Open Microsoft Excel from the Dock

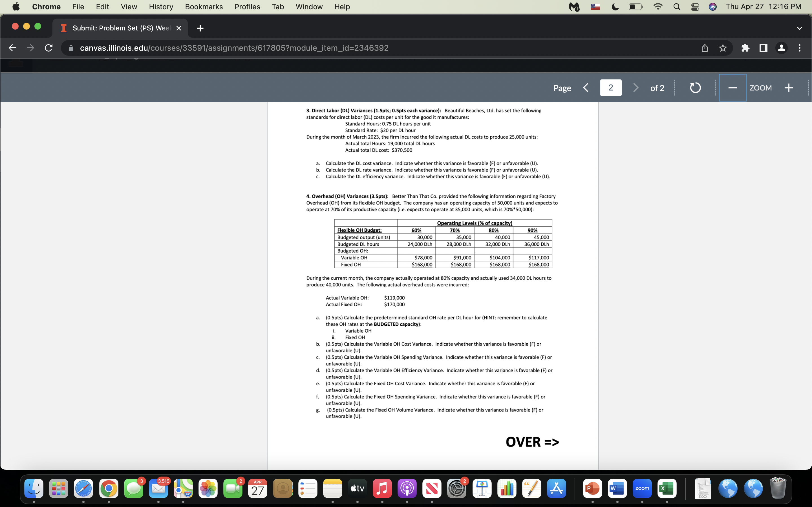point(667,489)
